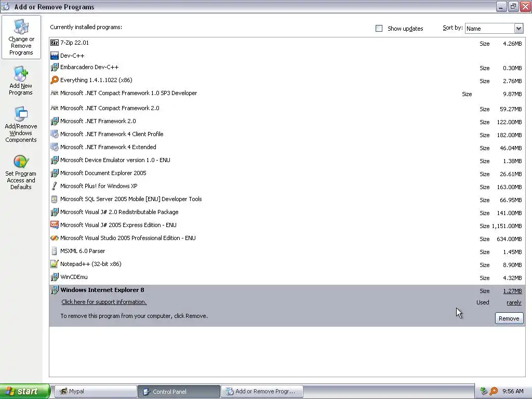The height and width of the screenshot is (399, 532).
Task: Enable the Show updates checkbox
Action: pyautogui.click(x=379, y=29)
